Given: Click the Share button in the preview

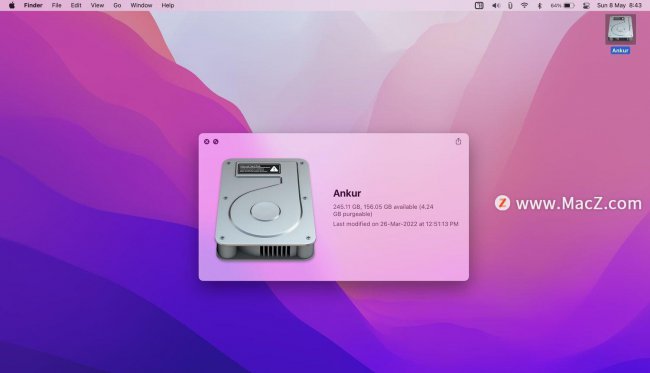Looking at the screenshot, I should click(x=458, y=141).
